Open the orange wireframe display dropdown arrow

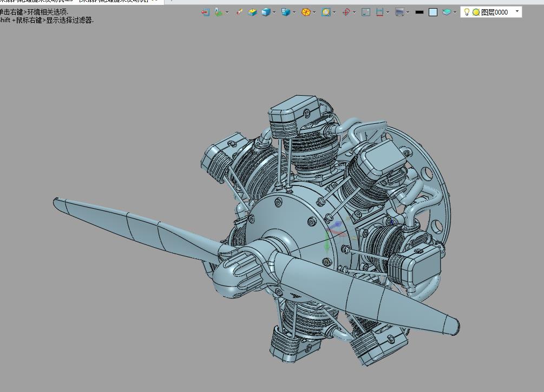tap(314, 12)
